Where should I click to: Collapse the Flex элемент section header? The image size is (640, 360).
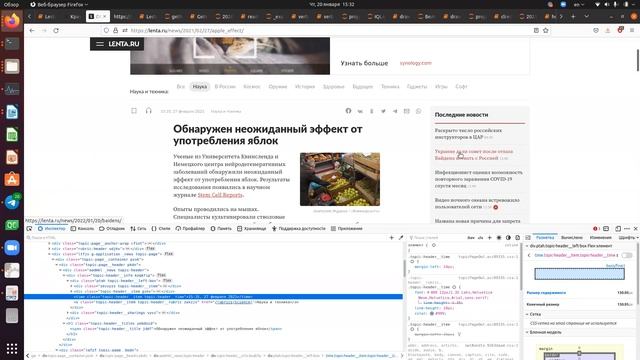coord(527,246)
